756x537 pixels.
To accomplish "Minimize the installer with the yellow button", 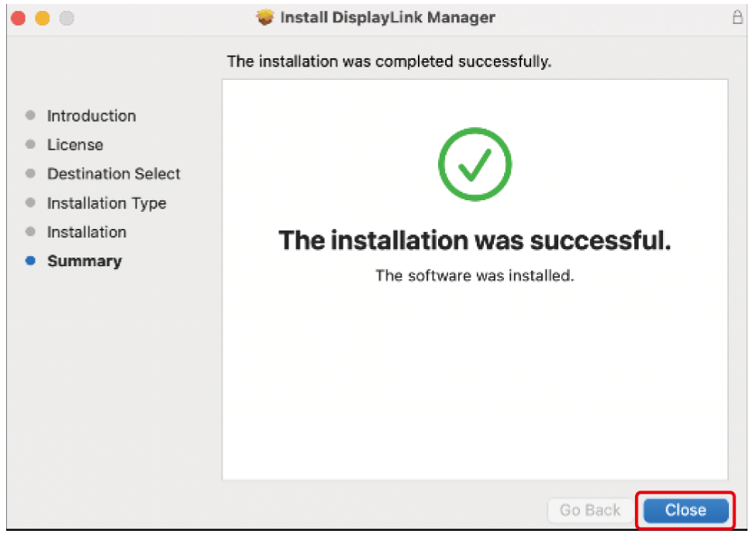I will 42,18.
